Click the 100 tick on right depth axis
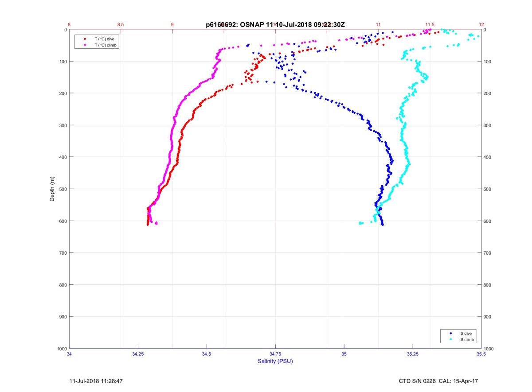The width and height of the screenshot is (532, 392). 488,62
